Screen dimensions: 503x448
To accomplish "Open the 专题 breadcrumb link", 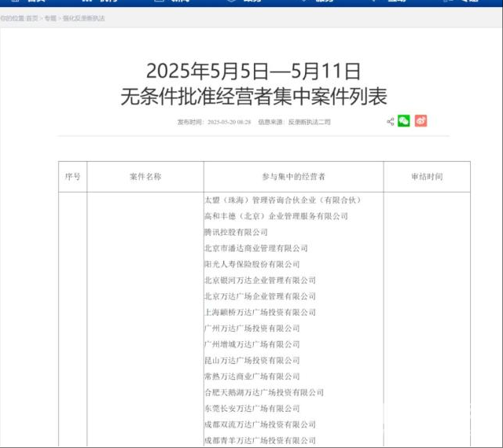I will tap(50, 18).
